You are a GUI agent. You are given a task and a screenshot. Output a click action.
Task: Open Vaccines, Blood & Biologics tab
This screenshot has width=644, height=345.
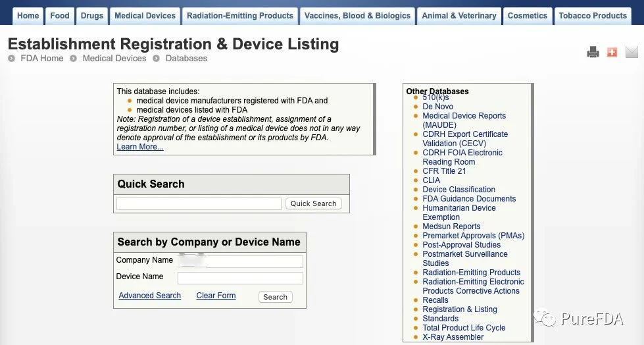point(357,16)
